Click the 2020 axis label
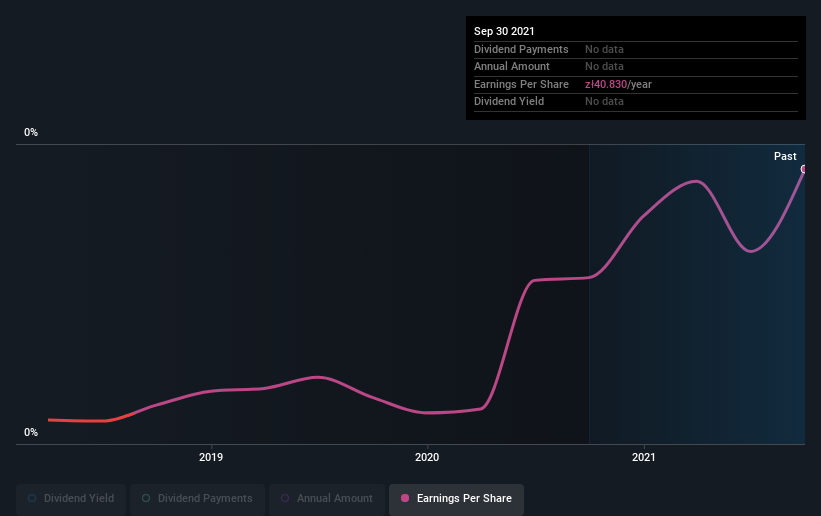821x516 pixels. point(427,457)
